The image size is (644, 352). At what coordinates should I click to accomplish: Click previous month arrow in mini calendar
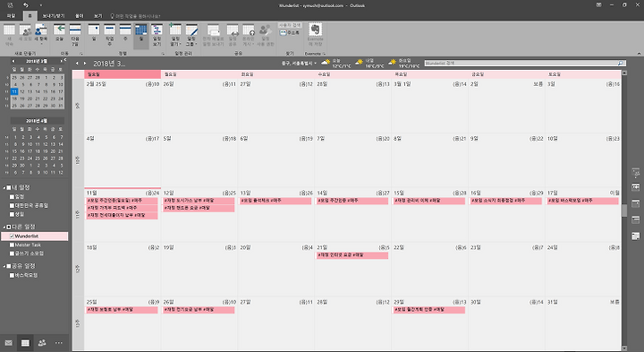(13, 61)
